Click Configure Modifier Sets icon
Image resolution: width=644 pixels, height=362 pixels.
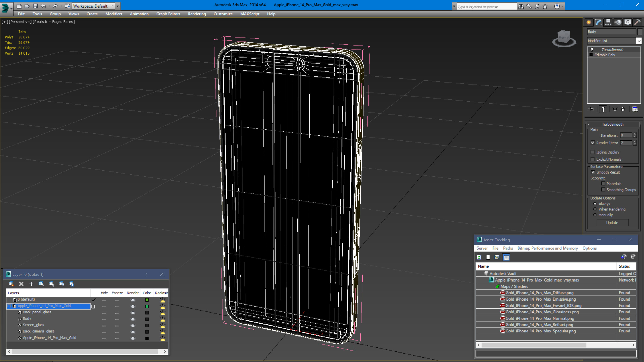[635, 109]
